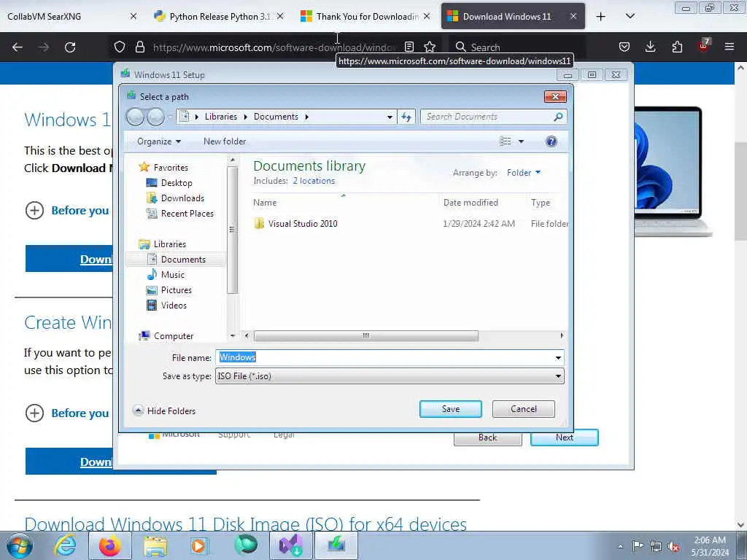Click the volume muted tray icon
The image size is (747, 560).
tap(673, 546)
